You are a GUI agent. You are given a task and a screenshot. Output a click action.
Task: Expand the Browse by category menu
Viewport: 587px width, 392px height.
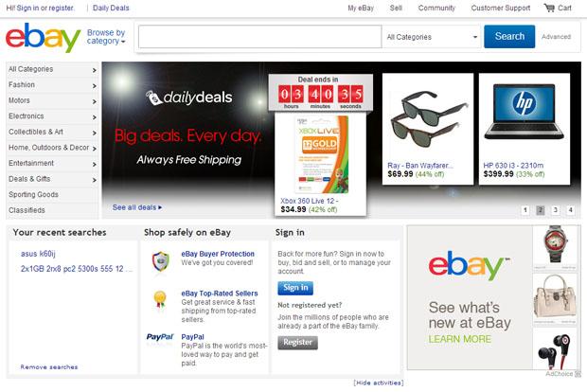click(x=106, y=37)
